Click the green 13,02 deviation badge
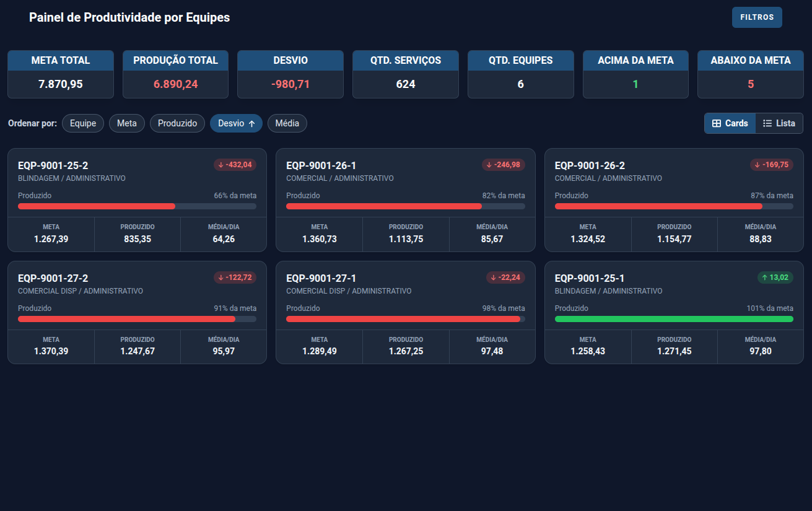Image resolution: width=812 pixels, height=511 pixels. pos(775,277)
